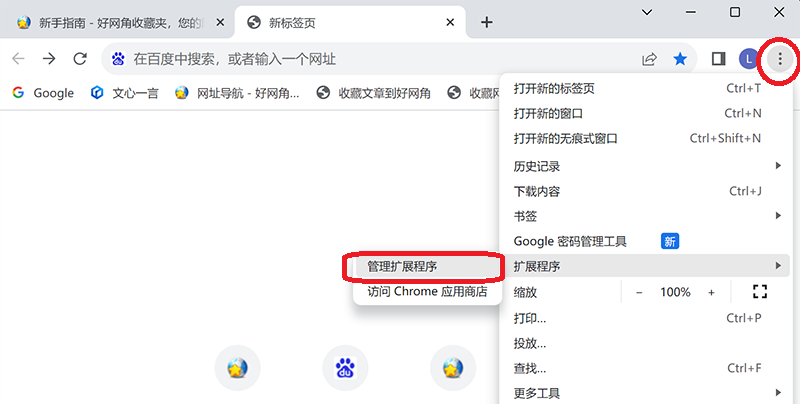Open the profile avatar L
Image resolution: width=800 pixels, height=404 pixels.
click(x=749, y=59)
